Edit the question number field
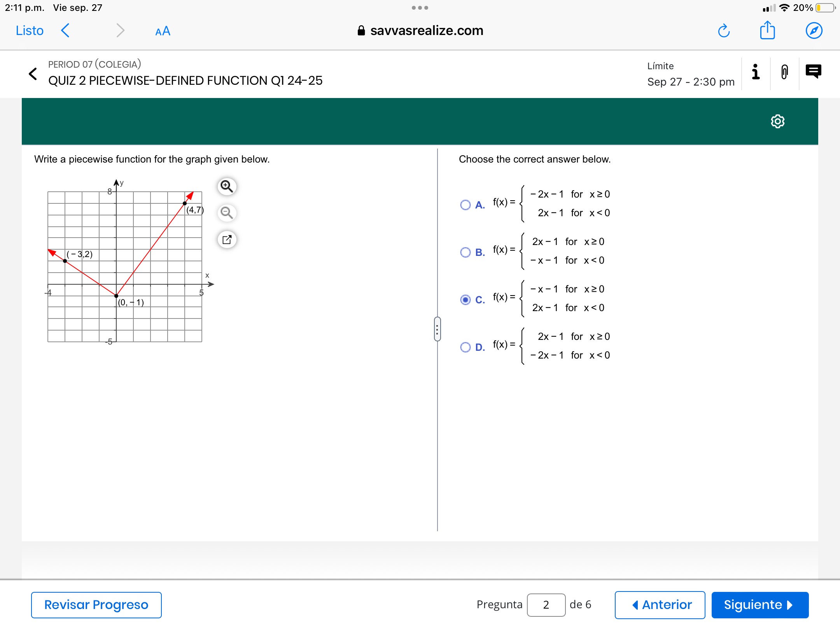The height and width of the screenshot is (630, 840). (x=546, y=605)
